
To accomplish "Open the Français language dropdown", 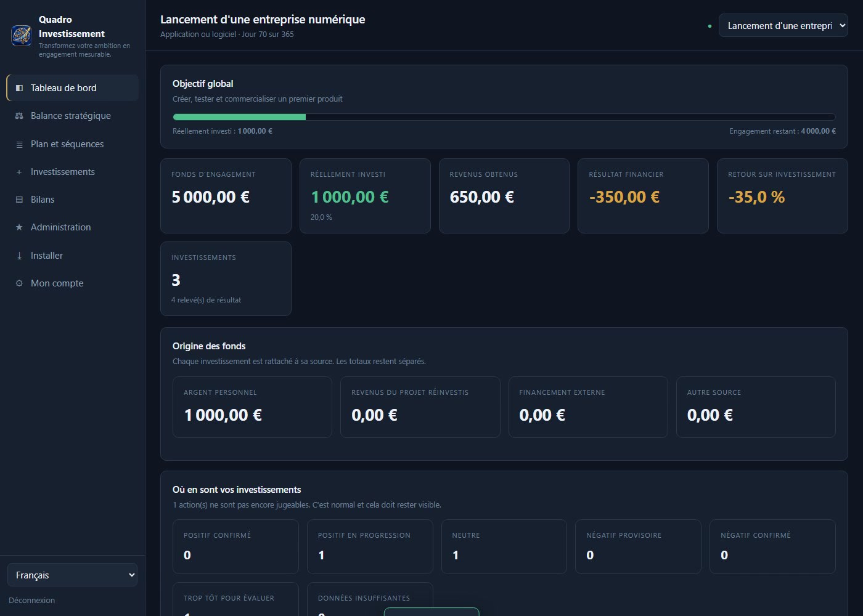I will (x=72, y=575).
